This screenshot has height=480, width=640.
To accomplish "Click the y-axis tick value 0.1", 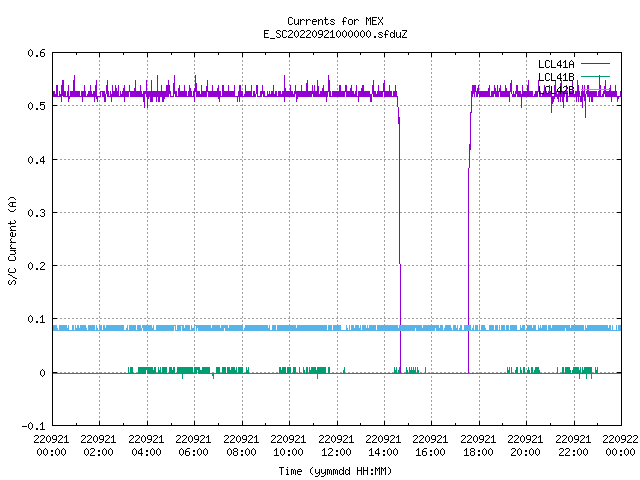I will pos(36,319).
